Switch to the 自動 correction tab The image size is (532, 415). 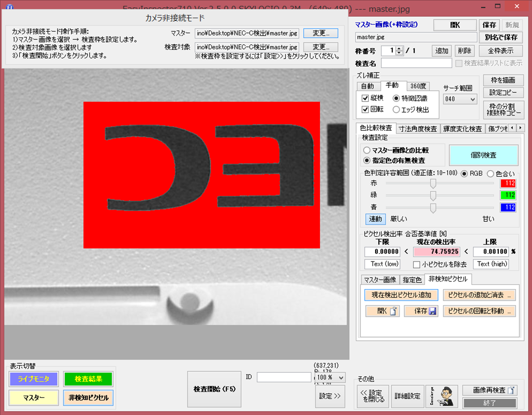pos(368,86)
